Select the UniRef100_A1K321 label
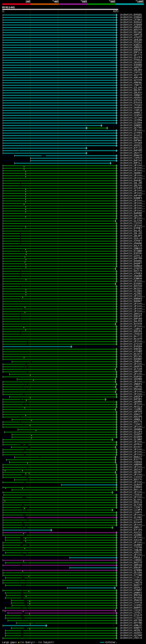146x644 pixels. click(x=131, y=533)
